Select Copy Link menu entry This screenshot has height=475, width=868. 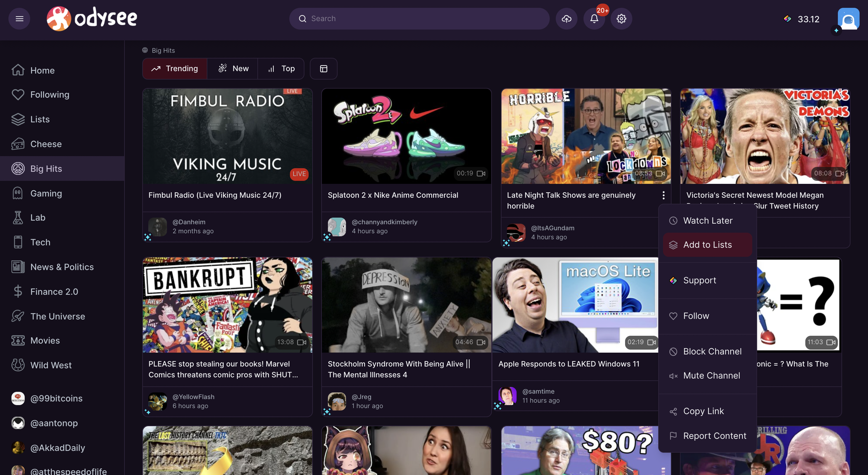coord(707,411)
